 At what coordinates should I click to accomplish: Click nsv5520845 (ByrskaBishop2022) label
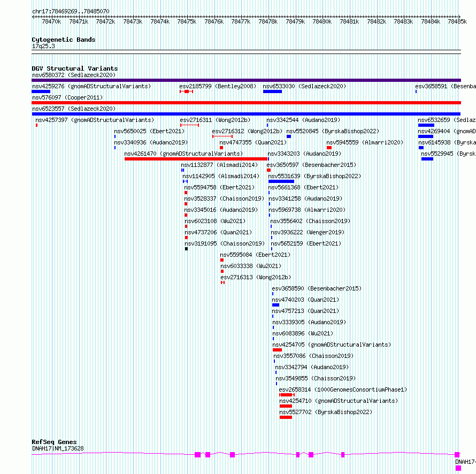click(333, 131)
